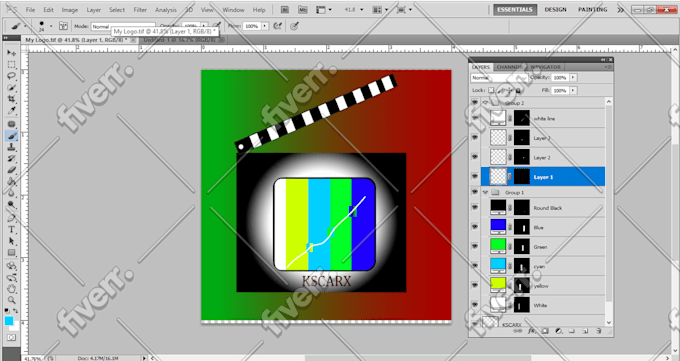
Task: Launch Mini Bridge from application bar
Action: (x=304, y=10)
